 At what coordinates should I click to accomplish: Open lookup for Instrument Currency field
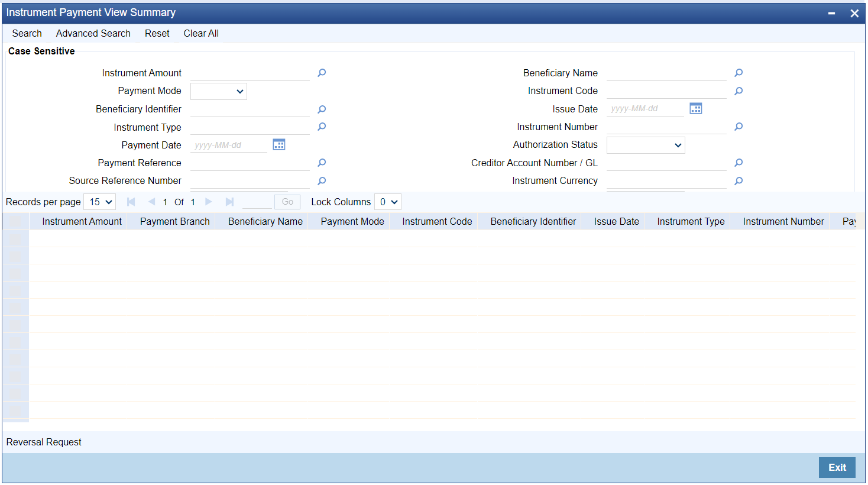739,181
